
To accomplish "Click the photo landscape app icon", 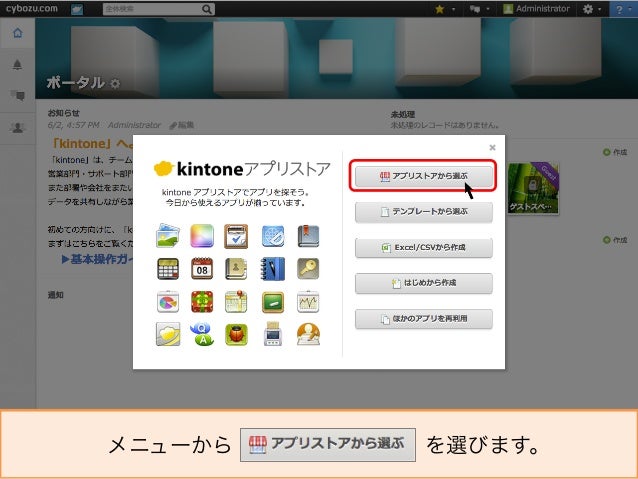I will click(168, 236).
